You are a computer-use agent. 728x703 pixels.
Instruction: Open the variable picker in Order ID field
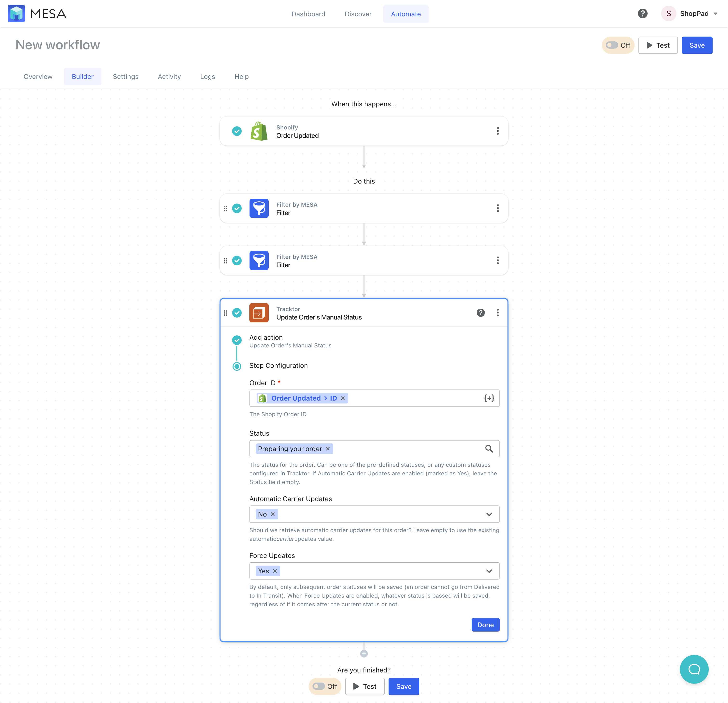point(489,398)
